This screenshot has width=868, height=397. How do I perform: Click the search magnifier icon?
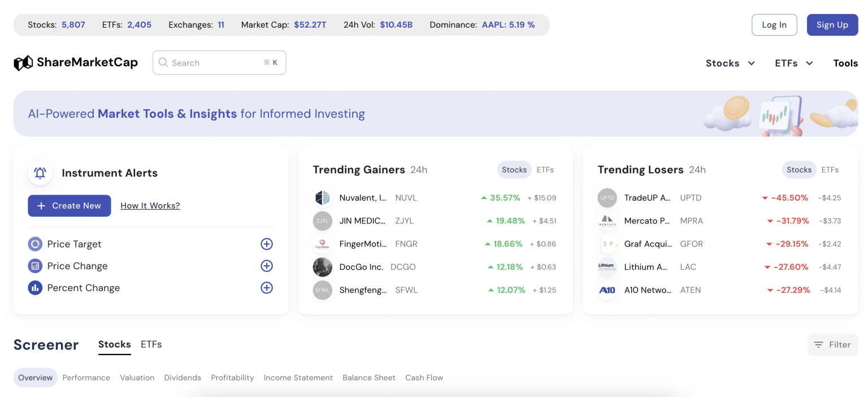tap(163, 62)
